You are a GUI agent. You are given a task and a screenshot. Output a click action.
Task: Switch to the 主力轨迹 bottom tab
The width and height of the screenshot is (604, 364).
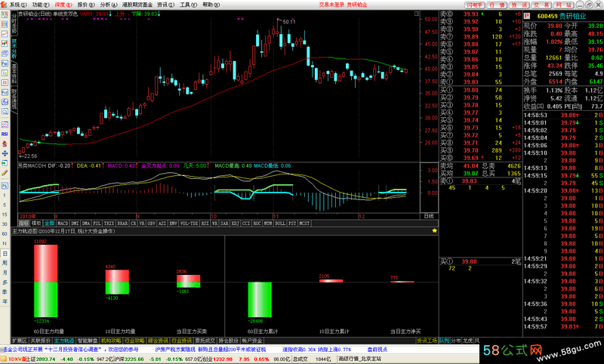point(64,341)
